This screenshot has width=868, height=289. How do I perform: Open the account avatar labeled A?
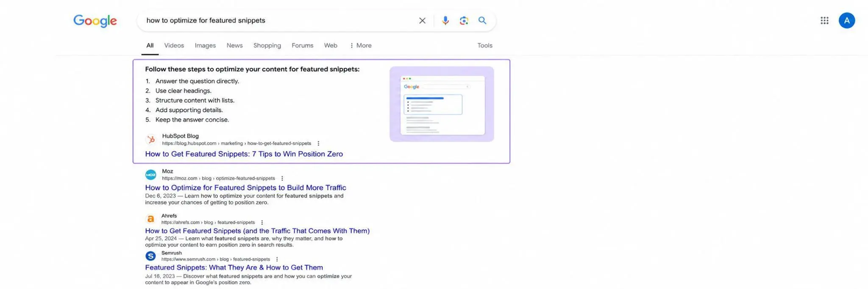(x=846, y=20)
